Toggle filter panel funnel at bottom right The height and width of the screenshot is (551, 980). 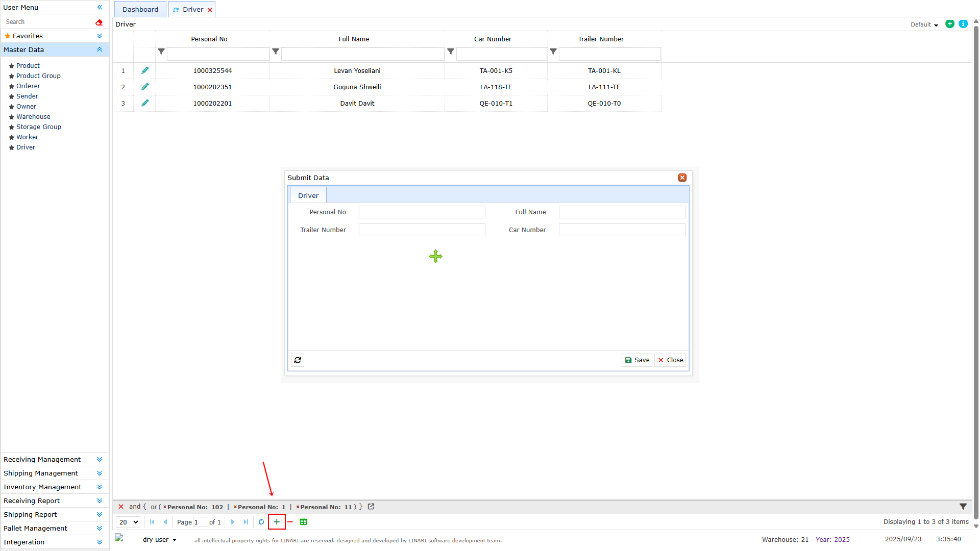[x=963, y=507]
